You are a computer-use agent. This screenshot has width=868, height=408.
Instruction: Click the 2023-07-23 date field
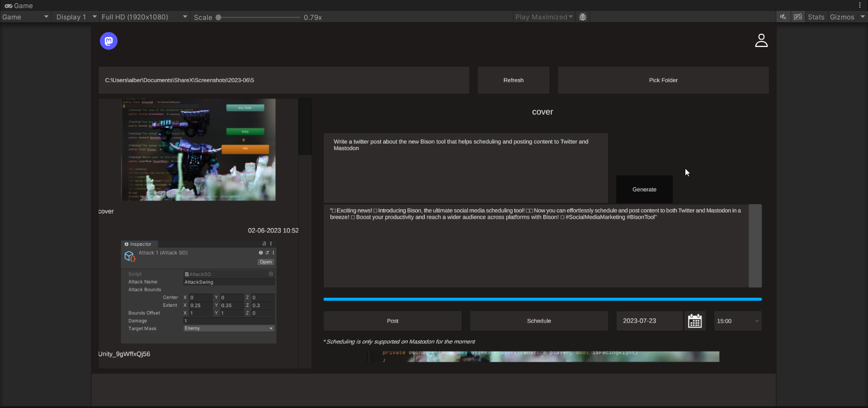coord(650,321)
